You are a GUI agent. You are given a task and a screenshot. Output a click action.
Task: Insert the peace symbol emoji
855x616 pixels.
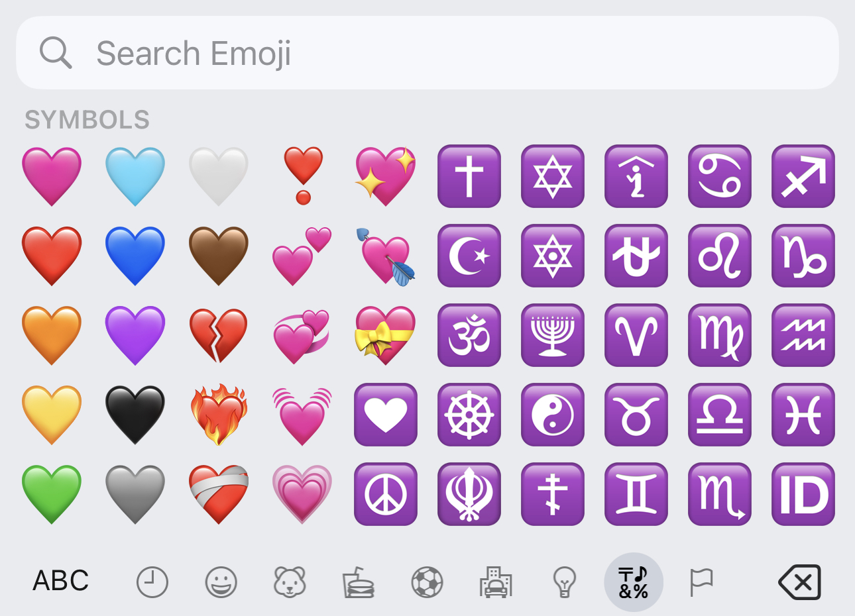pyautogui.click(x=386, y=494)
